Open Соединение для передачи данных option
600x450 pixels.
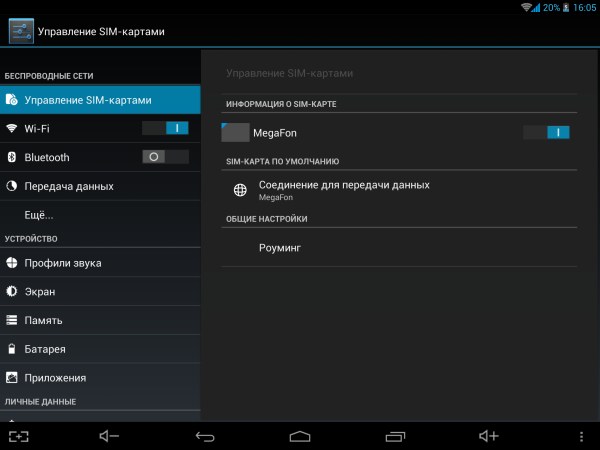[399, 190]
